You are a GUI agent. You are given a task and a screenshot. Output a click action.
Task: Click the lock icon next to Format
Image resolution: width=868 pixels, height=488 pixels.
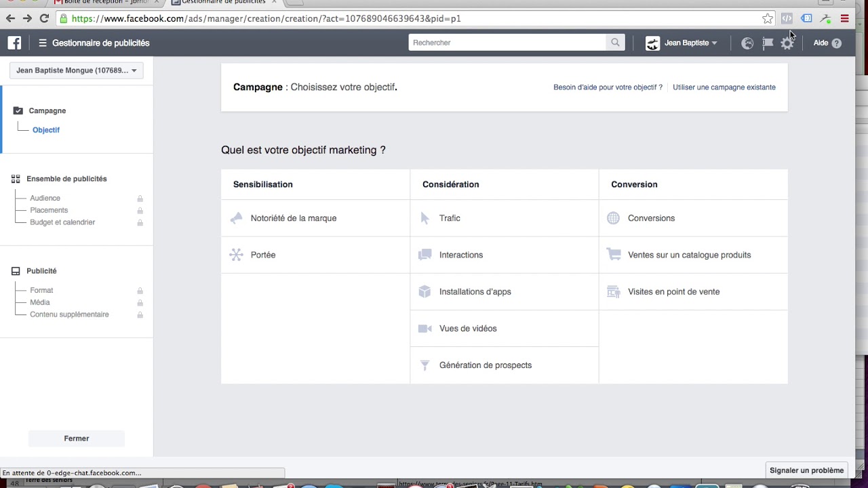(x=140, y=291)
